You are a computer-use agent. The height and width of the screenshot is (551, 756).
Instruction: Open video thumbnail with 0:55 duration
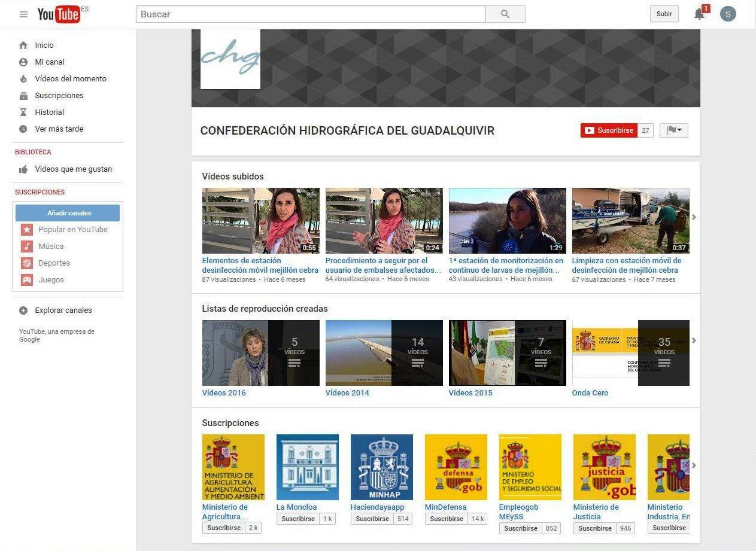coord(261,221)
